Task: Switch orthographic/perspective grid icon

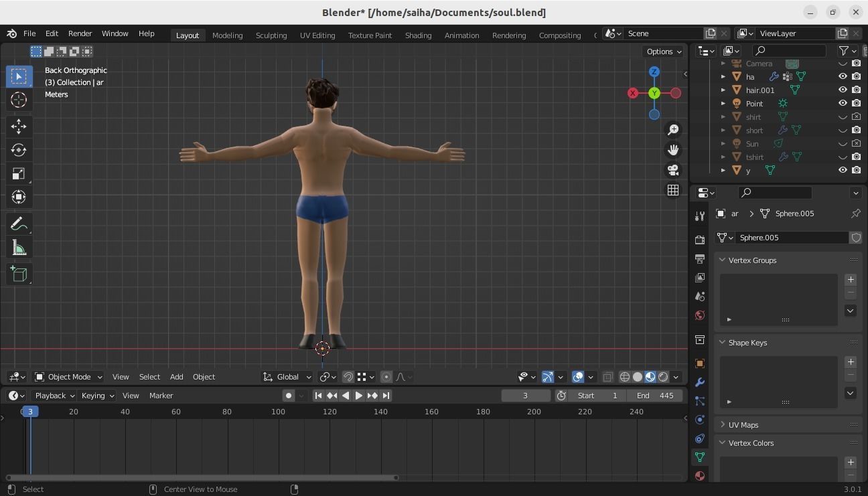Action: point(673,190)
